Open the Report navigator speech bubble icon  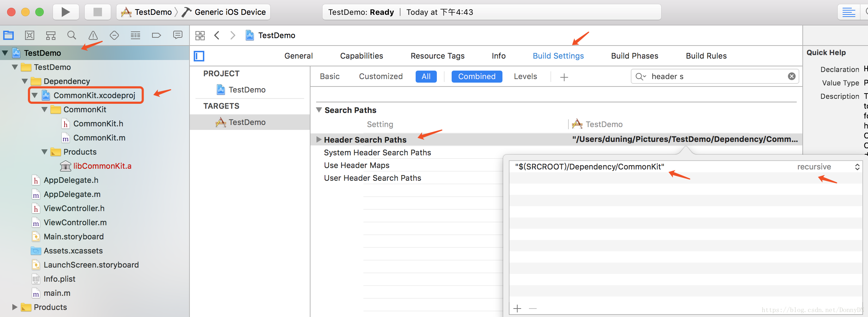pos(178,35)
